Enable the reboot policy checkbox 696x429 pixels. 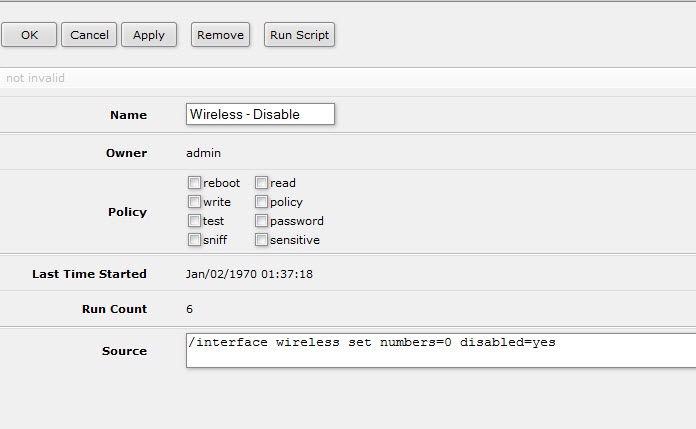tap(194, 183)
